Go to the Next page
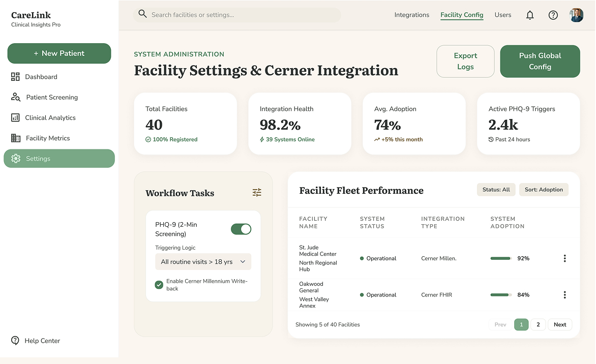Image resolution: width=596 pixels, height=364 pixels. point(560,324)
